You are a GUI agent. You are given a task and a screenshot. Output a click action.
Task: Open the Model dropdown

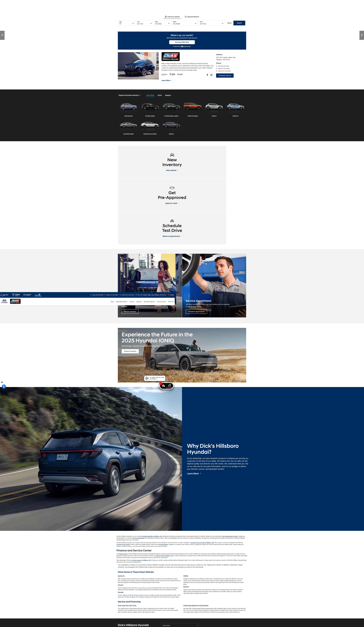point(185,23)
